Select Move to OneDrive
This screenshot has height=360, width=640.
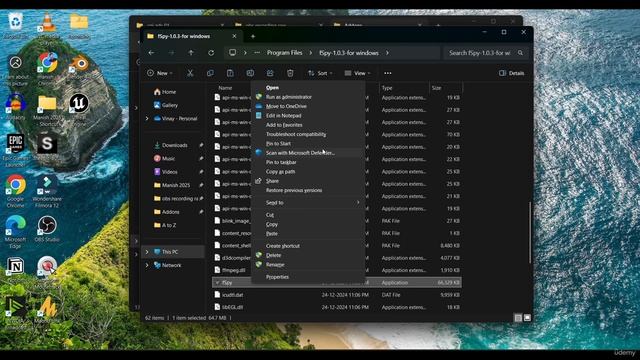click(x=308, y=106)
